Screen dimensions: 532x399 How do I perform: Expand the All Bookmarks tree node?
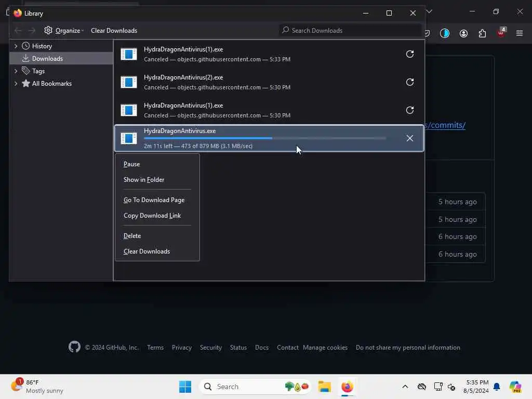(16, 84)
